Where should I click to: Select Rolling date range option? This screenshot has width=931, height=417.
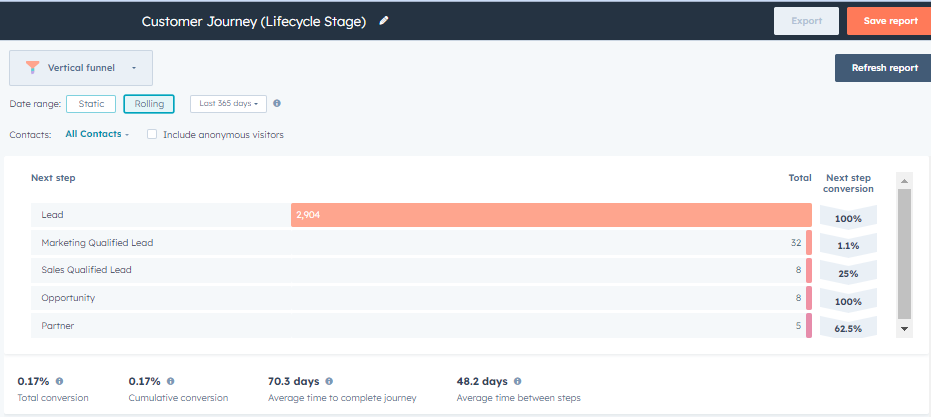[149, 103]
